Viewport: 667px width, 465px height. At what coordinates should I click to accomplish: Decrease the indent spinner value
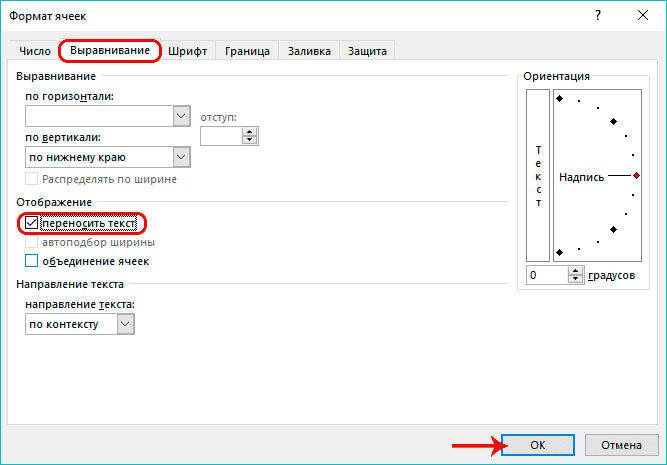click(250, 141)
